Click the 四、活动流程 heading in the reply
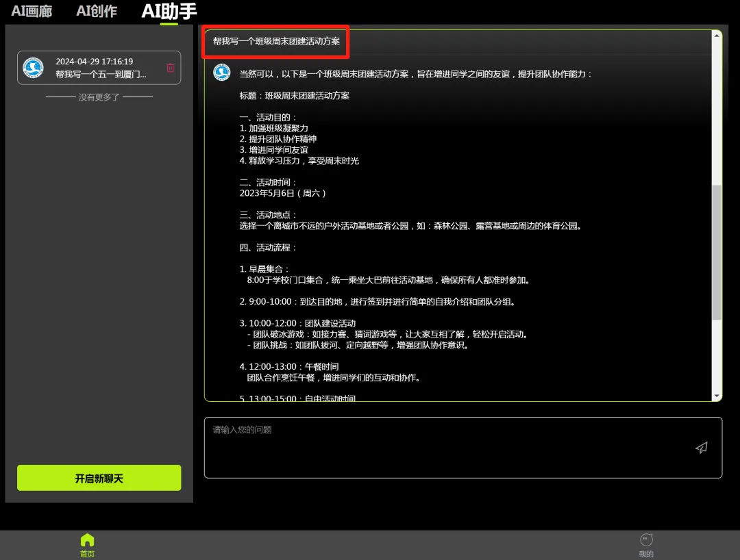The image size is (740, 560). [268, 247]
